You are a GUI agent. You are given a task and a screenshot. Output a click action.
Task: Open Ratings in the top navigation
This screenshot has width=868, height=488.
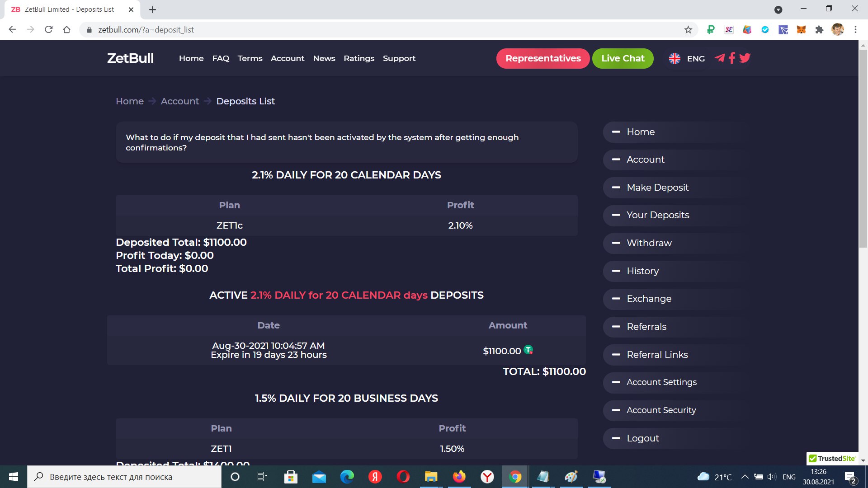tap(359, 58)
